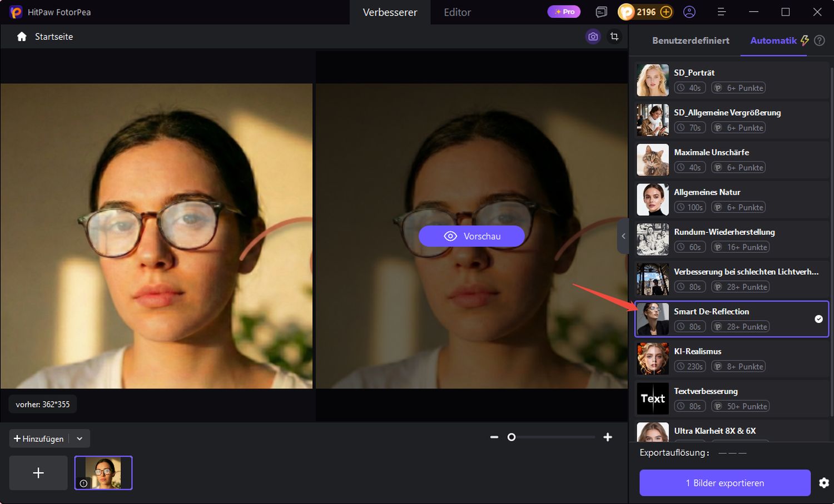Click the info icon on image thumbnail
This screenshot has height=504, width=834.
point(83,483)
